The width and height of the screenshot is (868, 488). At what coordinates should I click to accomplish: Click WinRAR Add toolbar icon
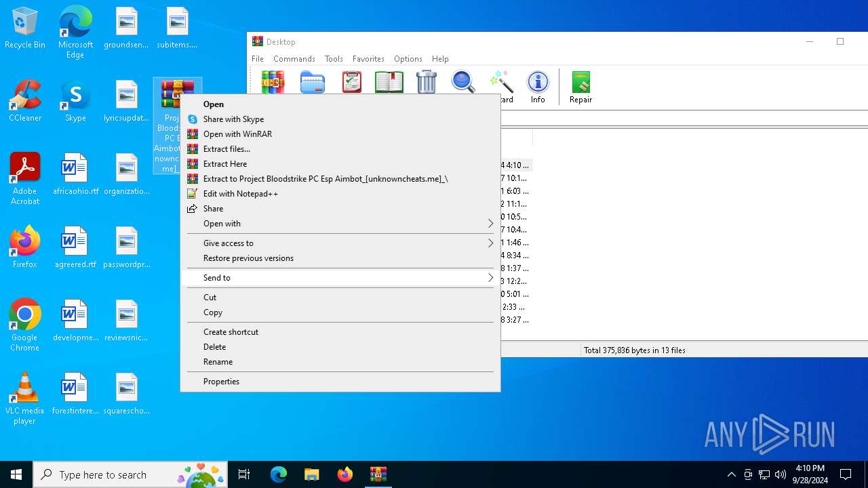point(273,82)
